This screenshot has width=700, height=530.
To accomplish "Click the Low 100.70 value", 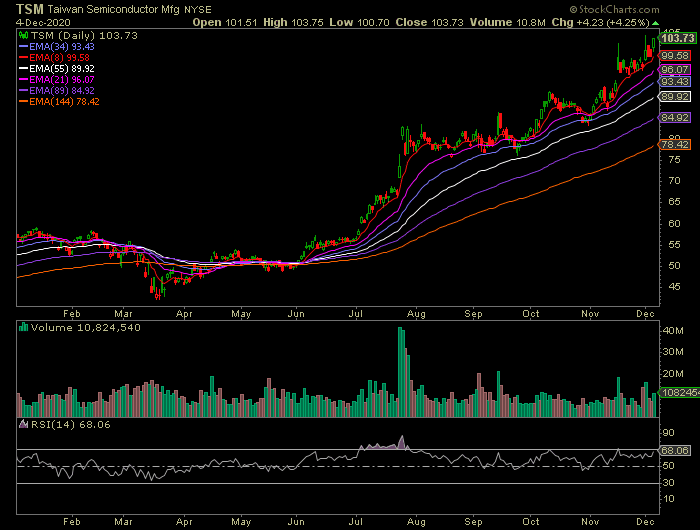I will (x=359, y=22).
